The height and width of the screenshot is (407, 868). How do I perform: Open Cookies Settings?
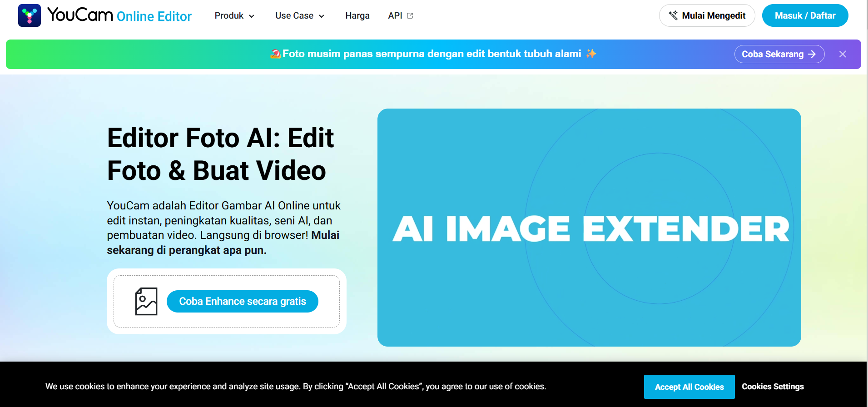[x=773, y=387]
